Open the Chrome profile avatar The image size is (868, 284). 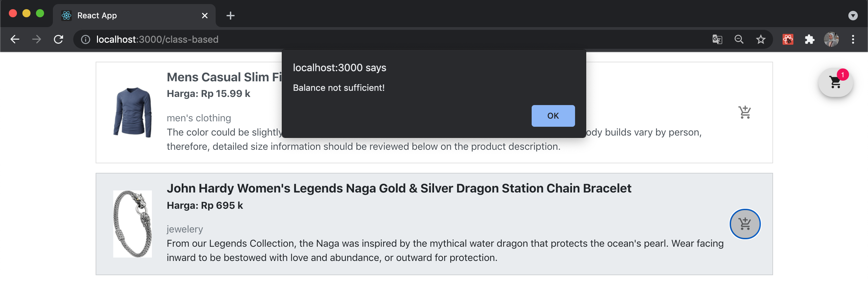831,39
